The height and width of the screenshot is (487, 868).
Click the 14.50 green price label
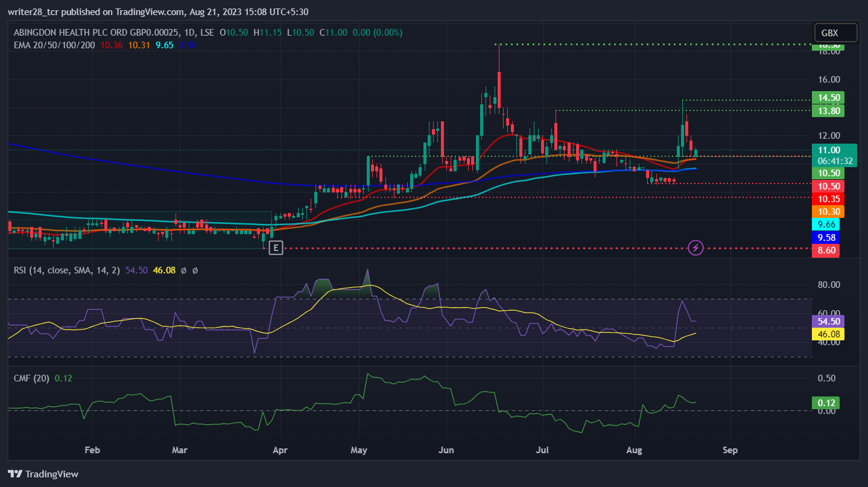[x=828, y=97]
